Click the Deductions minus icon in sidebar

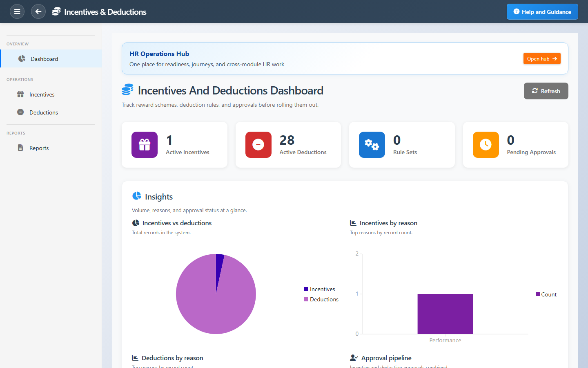pos(20,112)
